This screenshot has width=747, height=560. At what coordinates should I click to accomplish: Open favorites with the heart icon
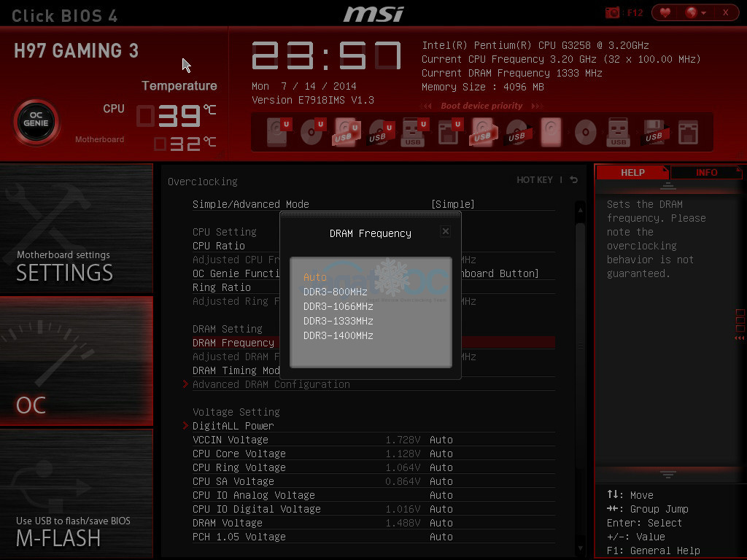665,12
